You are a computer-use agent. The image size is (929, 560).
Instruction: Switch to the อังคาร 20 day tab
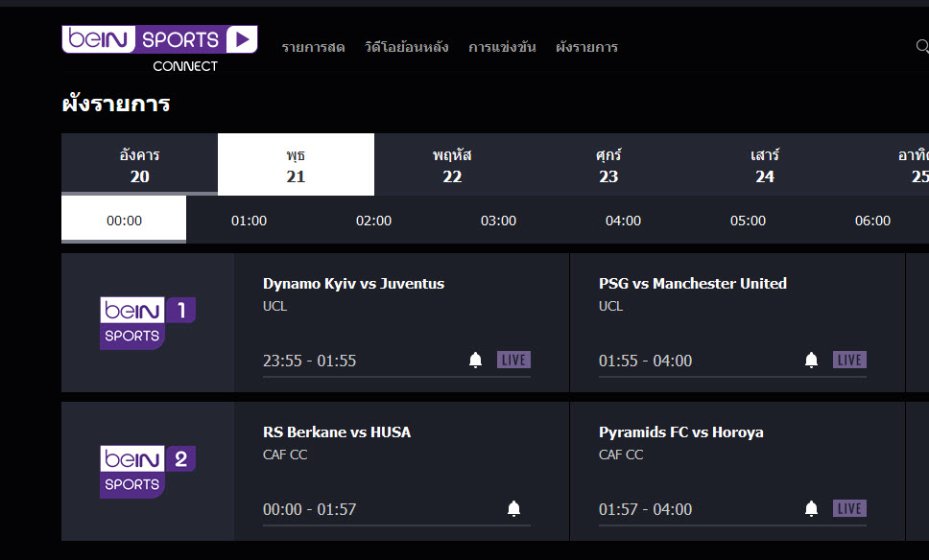click(x=140, y=165)
